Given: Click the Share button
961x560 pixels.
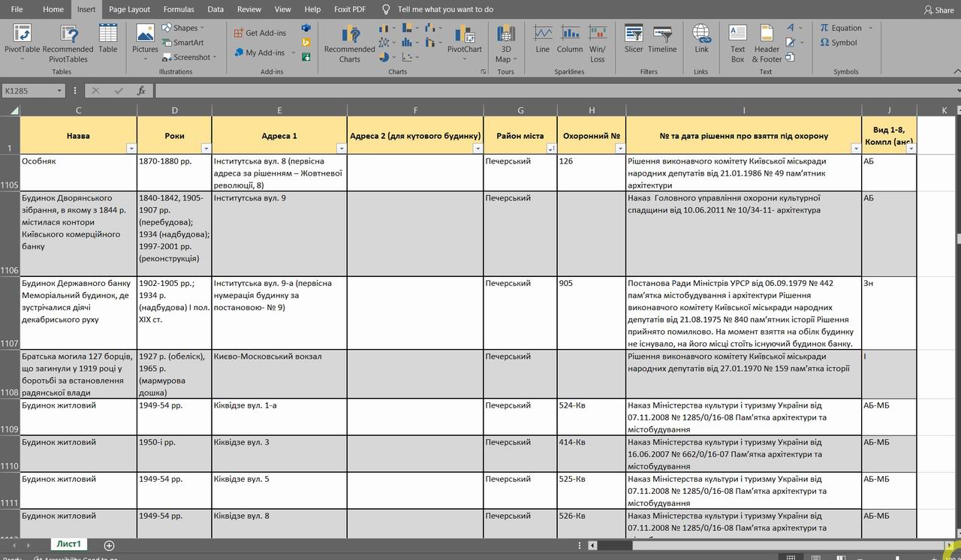Looking at the screenshot, I should click(x=938, y=10).
